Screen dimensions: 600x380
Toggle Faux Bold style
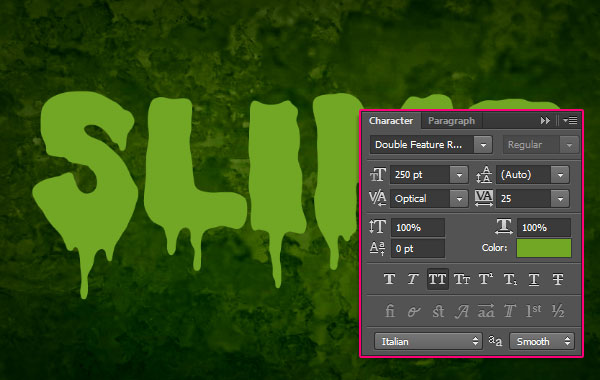390,279
